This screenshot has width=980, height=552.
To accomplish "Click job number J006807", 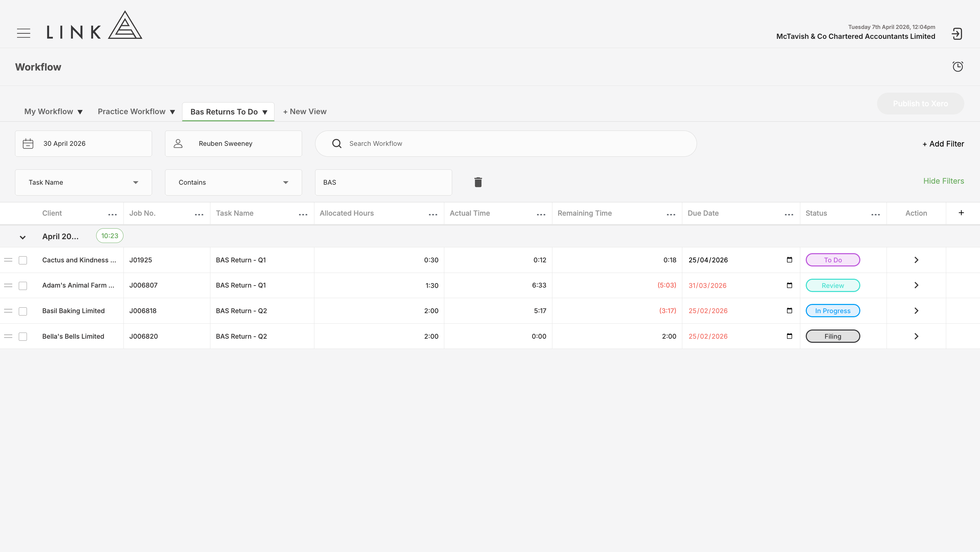I will 144,285.
